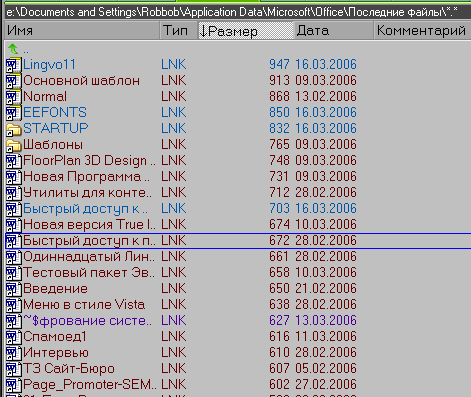Viewport: 471px width, 397px height.
Task: Select the EEFONTS file name
Action: 55,113
